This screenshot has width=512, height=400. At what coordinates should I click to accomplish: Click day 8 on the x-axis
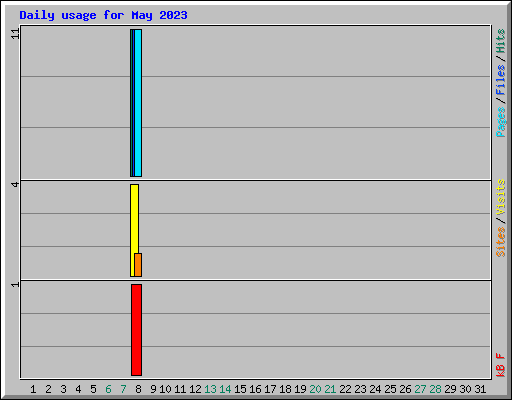click(x=138, y=389)
